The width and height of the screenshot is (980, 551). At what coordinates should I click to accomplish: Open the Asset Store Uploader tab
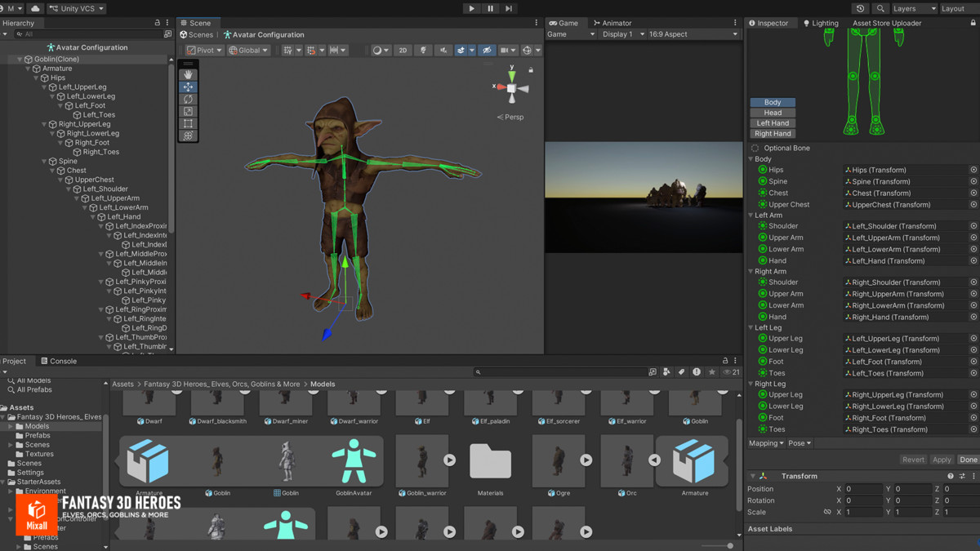point(887,23)
